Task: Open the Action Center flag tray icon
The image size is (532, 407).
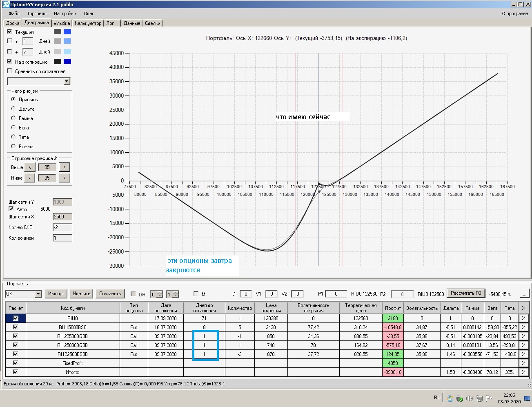Action: point(489,398)
